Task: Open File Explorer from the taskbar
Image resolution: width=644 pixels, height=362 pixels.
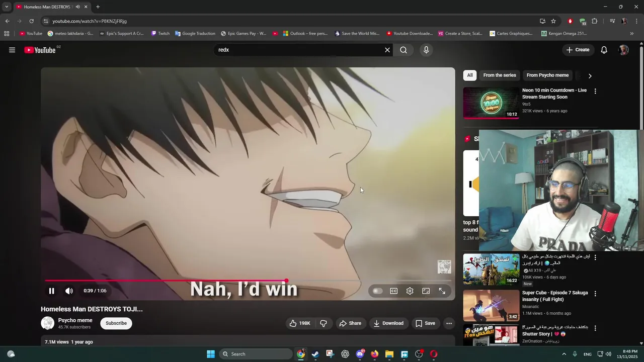Action: tap(389, 354)
